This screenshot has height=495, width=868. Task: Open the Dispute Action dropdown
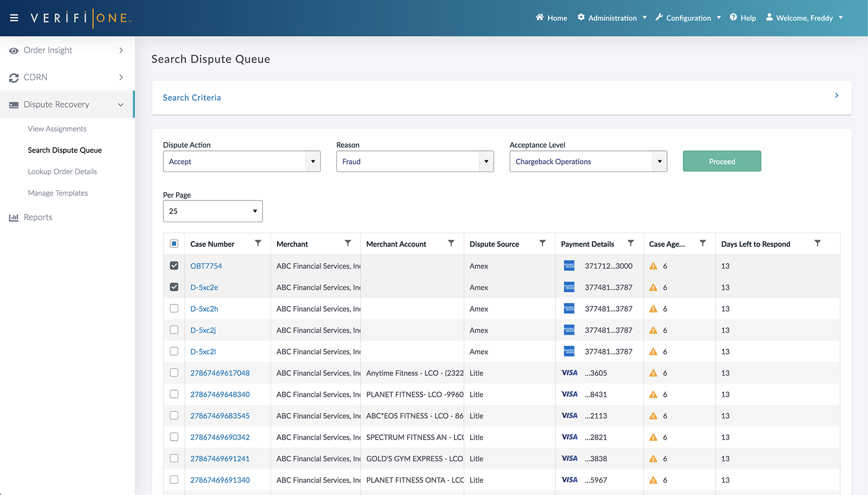tap(242, 162)
